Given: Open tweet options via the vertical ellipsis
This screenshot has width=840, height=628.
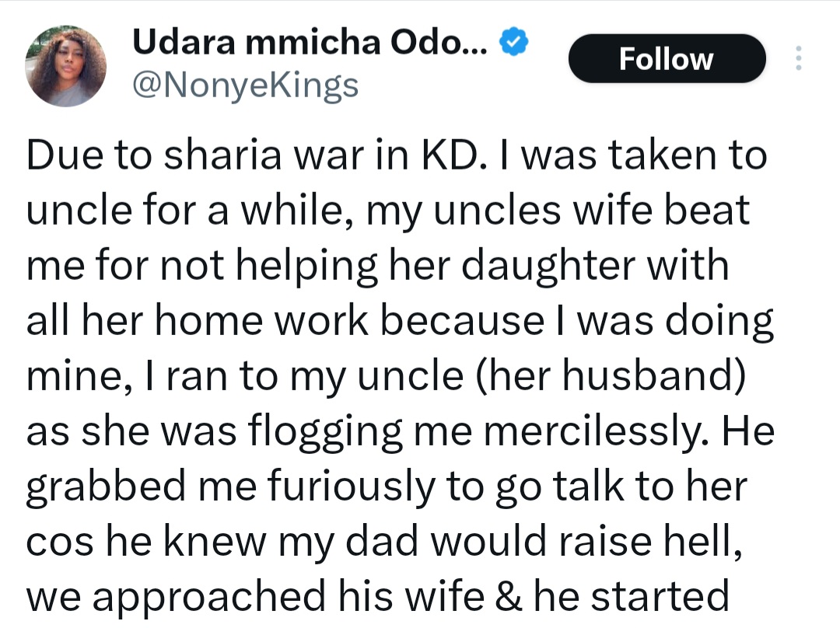Looking at the screenshot, I should tap(798, 58).
